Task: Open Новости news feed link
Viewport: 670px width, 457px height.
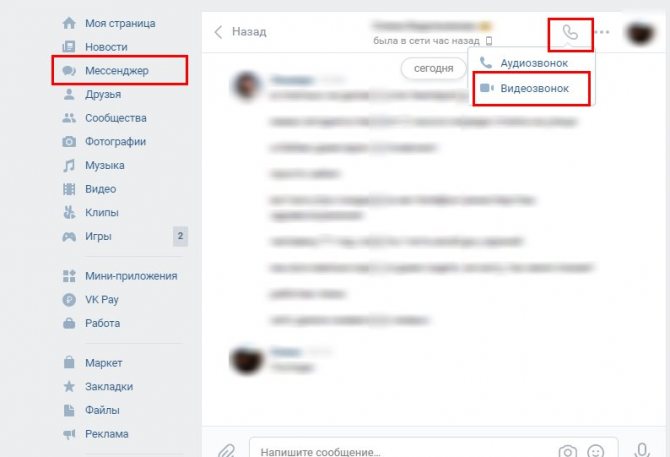Action: (x=95, y=47)
